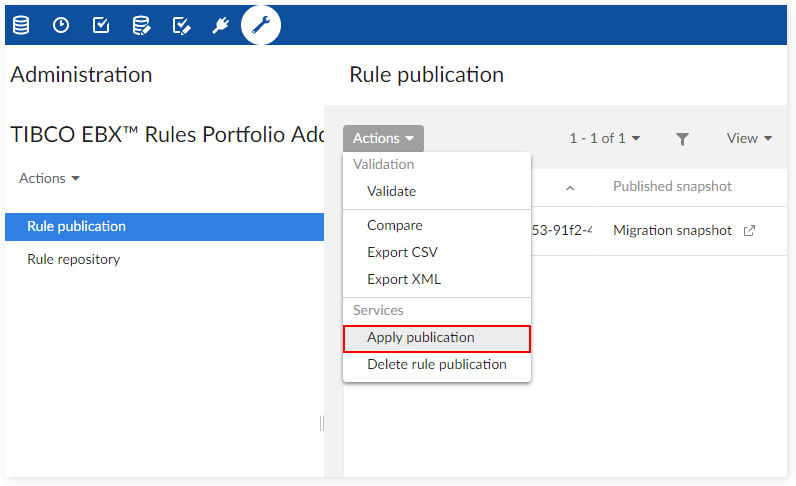Open the Workflow modeling check-pencil icon

click(181, 25)
